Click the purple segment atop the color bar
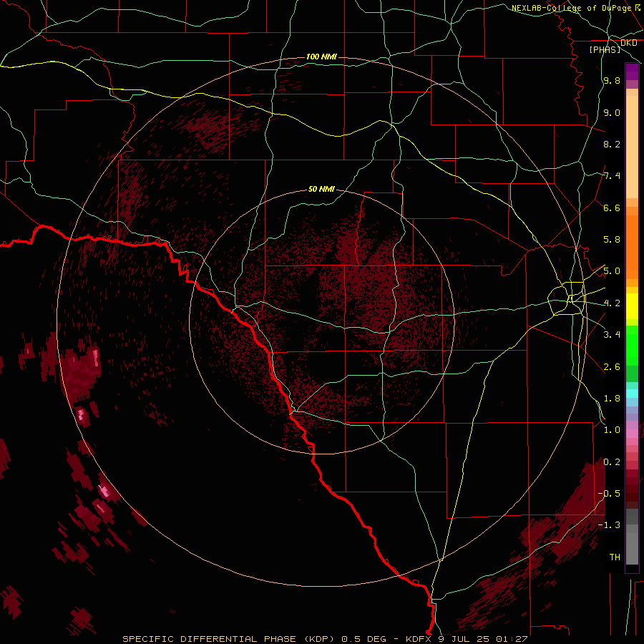Screen dimensions: 644x644 click(x=632, y=72)
